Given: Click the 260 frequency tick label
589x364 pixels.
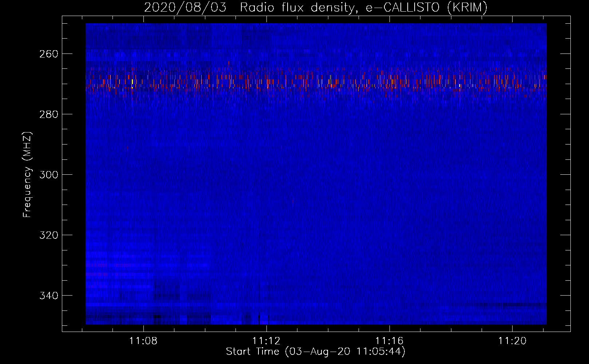Looking at the screenshot, I should [49, 54].
